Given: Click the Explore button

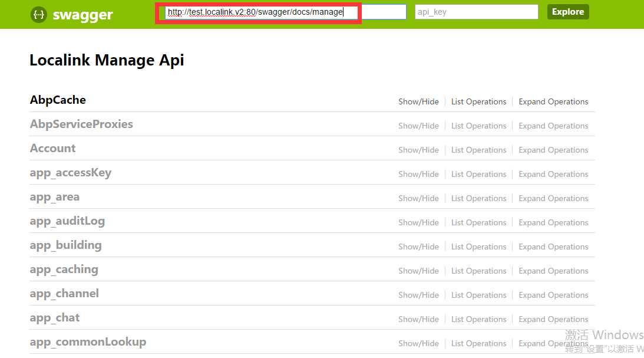Looking at the screenshot, I should click(x=568, y=12).
